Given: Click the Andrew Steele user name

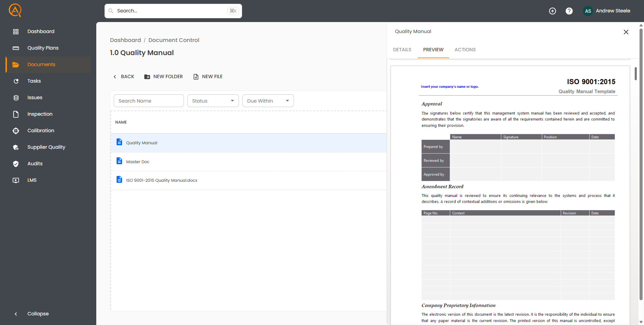Looking at the screenshot, I should pyautogui.click(x=613, y=11).
